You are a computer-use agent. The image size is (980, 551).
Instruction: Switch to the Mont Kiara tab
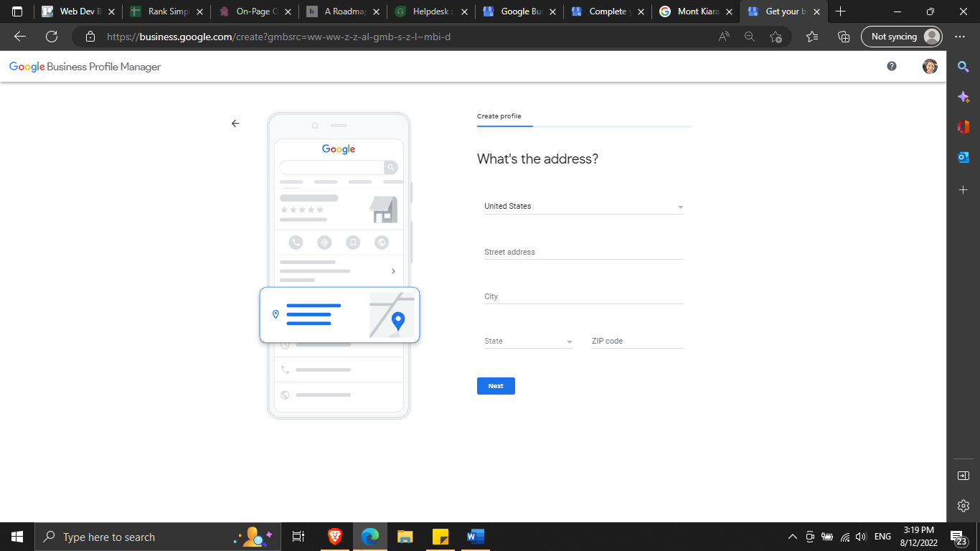pos(696,11)
